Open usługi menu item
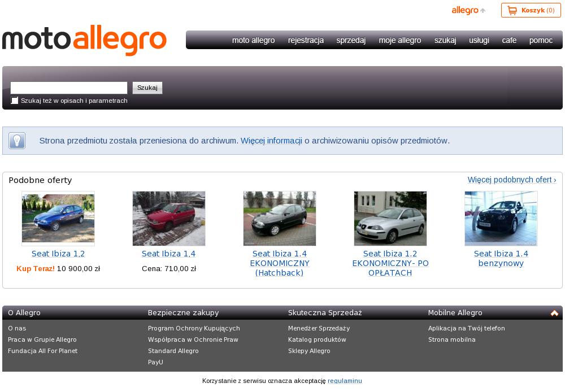The image size is (565, 392). click(x=479, y=40)
